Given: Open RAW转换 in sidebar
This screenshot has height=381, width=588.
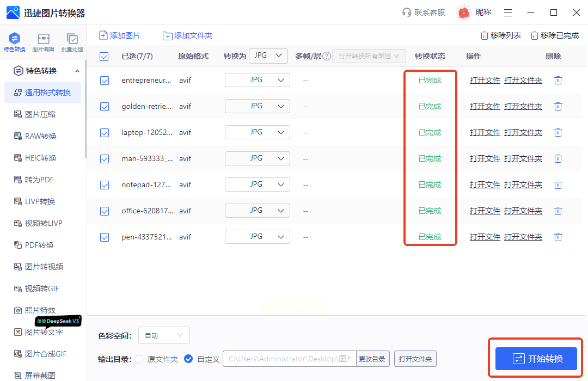Looking at the screenshot, I should click(35, 136).
